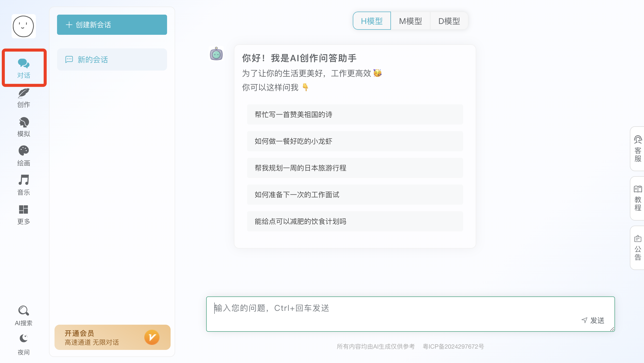
Task: Open the 对话 chat sidebar icon
Action: 24,68
